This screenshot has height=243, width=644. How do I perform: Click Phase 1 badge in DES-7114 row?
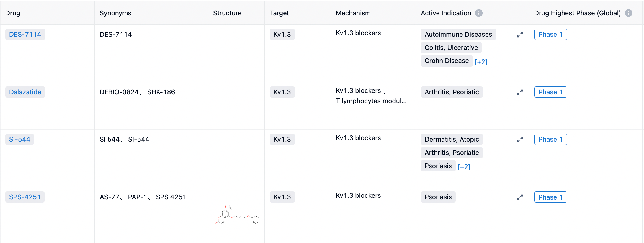click(550, 34)
